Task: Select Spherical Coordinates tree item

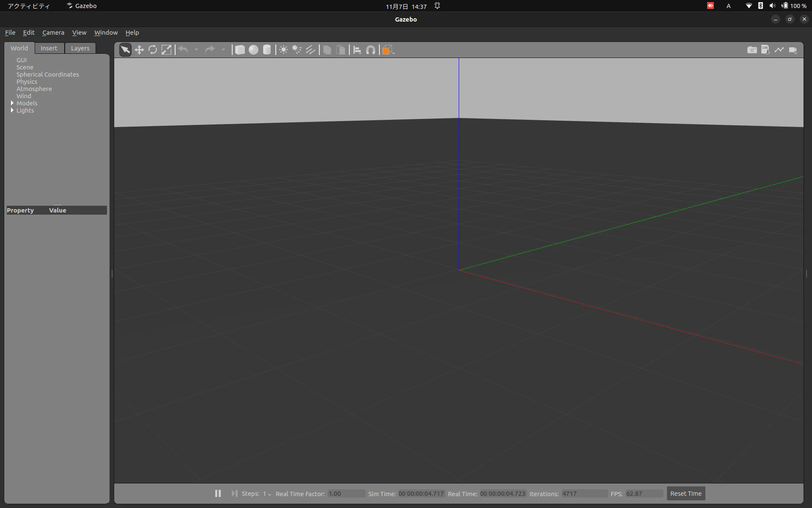Action: tap(48, 75)
